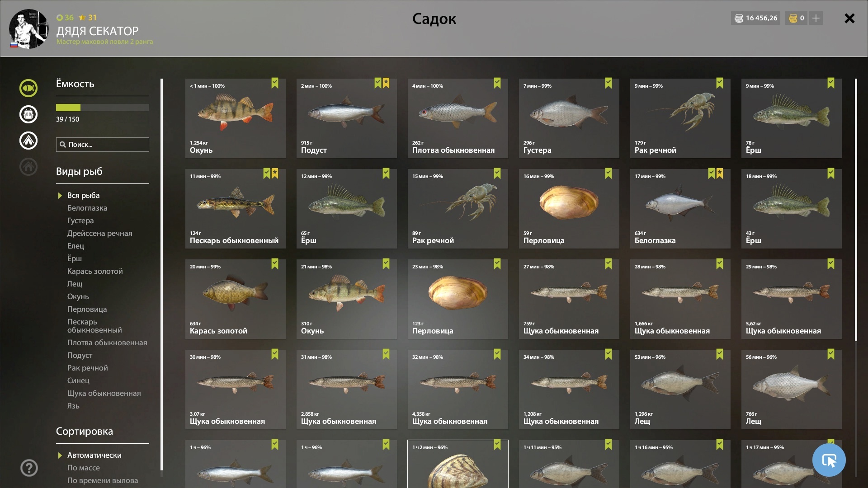Select the Вся рыба filter arrow

pyautogui.click(x=60, y=196)
